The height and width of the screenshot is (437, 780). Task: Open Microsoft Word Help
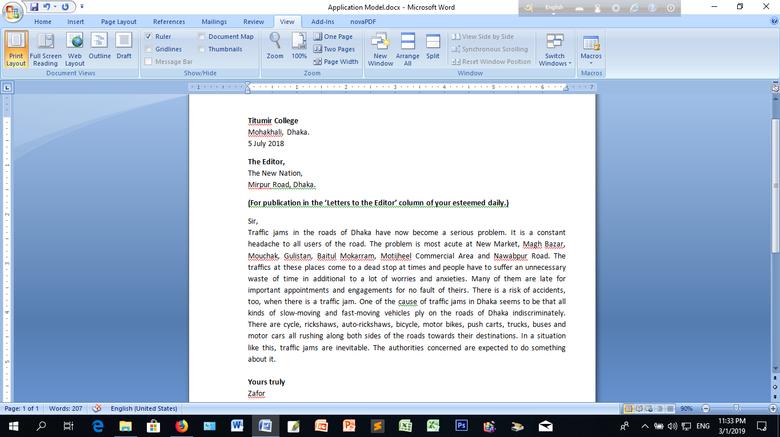(x=774, y=21)
